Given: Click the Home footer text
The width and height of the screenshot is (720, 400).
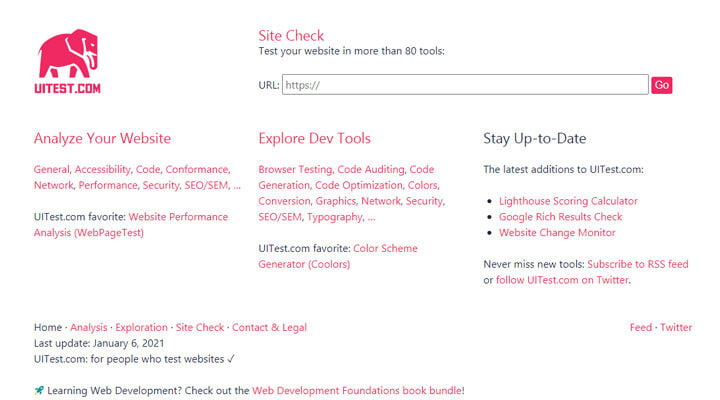Looking at the screenshot, I should (x=48, y=327).
